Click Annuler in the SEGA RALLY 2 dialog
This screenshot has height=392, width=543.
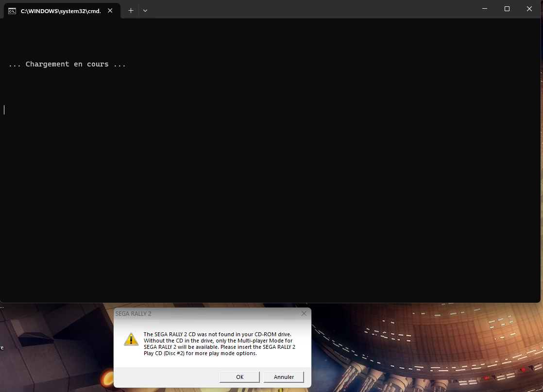point(284,377)
